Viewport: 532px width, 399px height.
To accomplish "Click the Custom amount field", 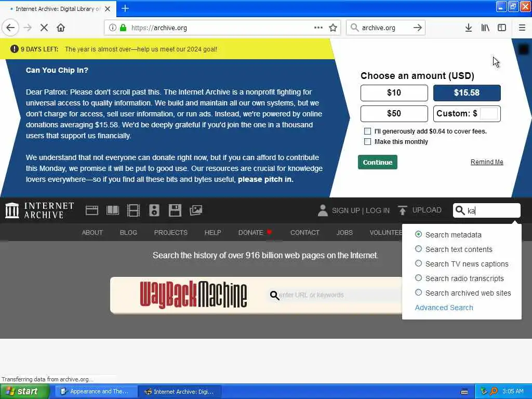I will [488, 114].
